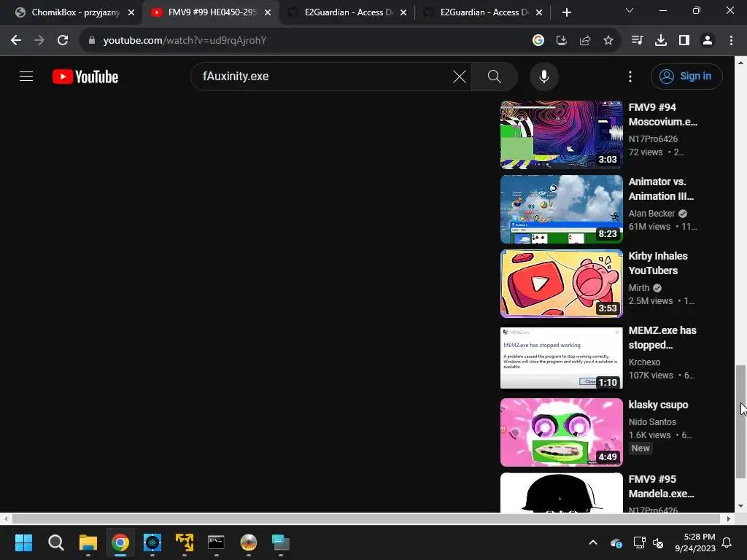Image resolution: width=747 pixels, height=560 pixels.
Task: Open Chrome profile icon
Action: 708,41
